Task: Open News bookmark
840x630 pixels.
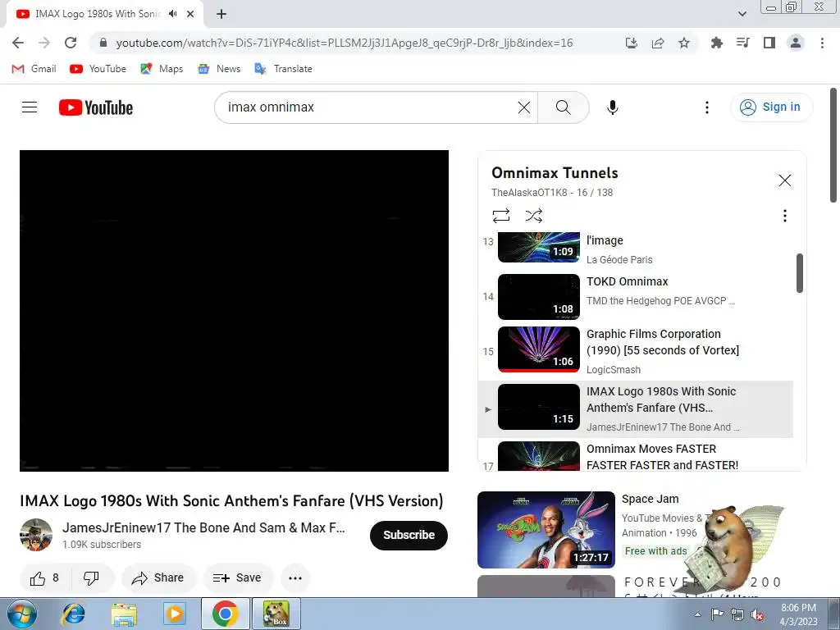Action: tap(219, 69)
